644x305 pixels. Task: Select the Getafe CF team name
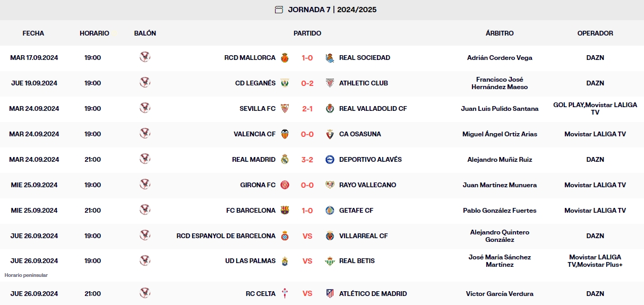(x=356, y=211)
